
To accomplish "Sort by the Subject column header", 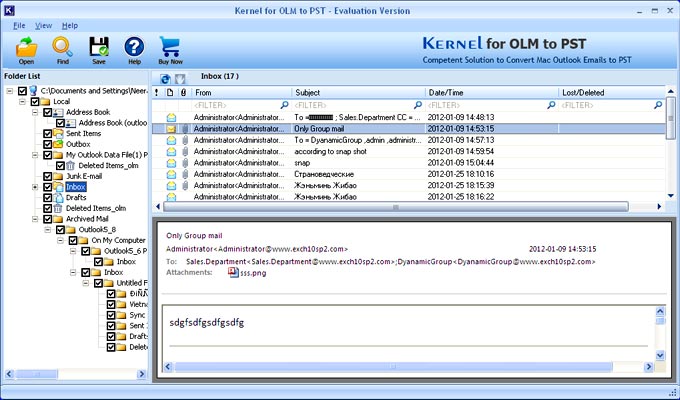I will [x=359, y=92].
